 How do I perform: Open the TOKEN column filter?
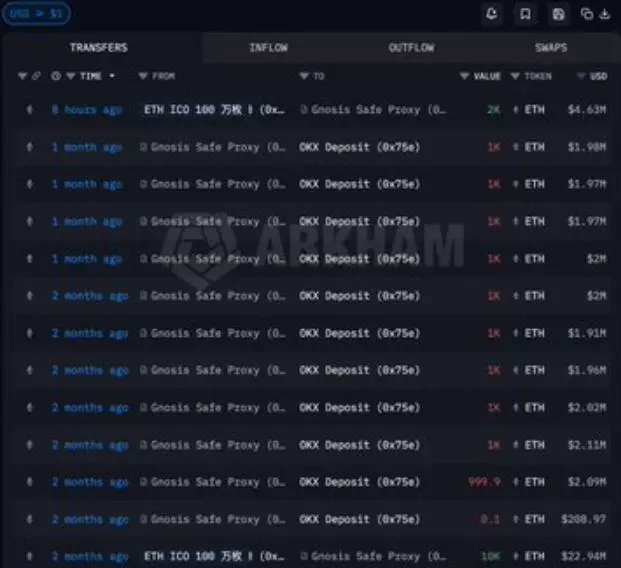click(515, 76)
